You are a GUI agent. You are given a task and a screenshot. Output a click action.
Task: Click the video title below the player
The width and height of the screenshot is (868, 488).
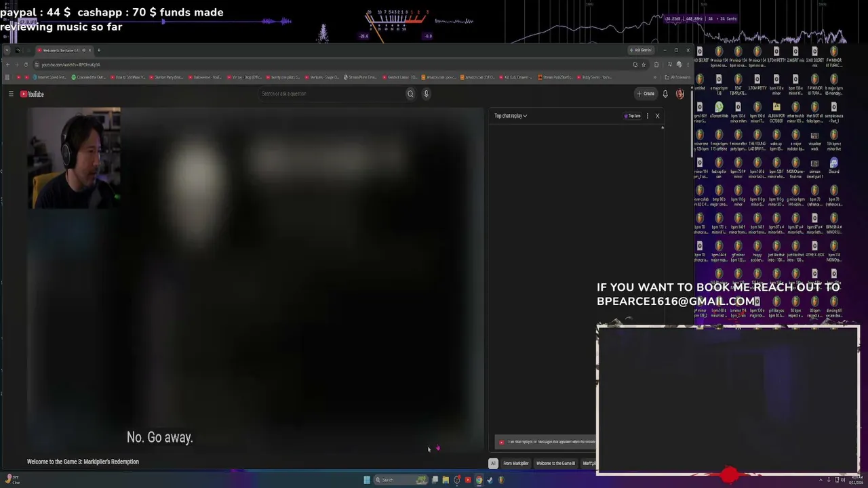click(x=83, y=462)
